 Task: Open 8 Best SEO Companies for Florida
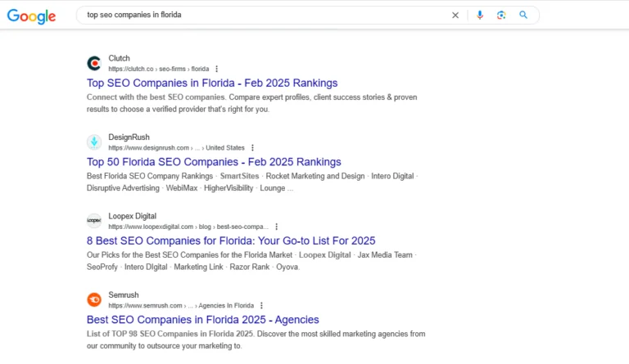231,240
